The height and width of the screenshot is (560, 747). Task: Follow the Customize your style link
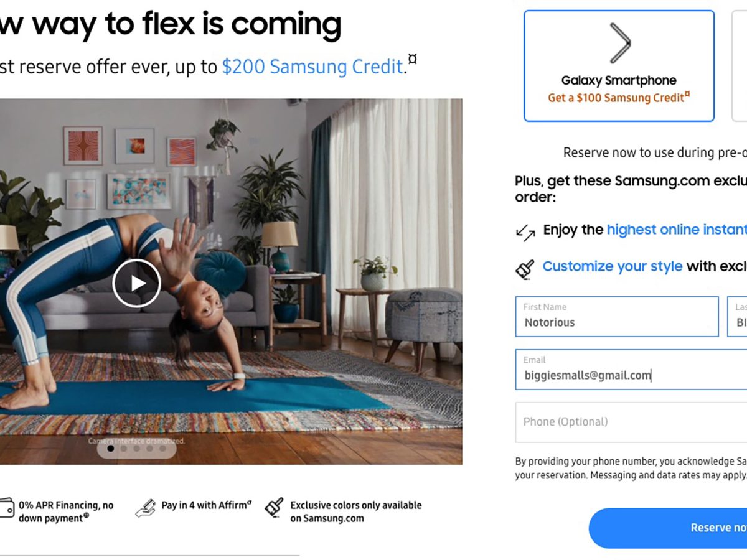[x=613, y=266]
